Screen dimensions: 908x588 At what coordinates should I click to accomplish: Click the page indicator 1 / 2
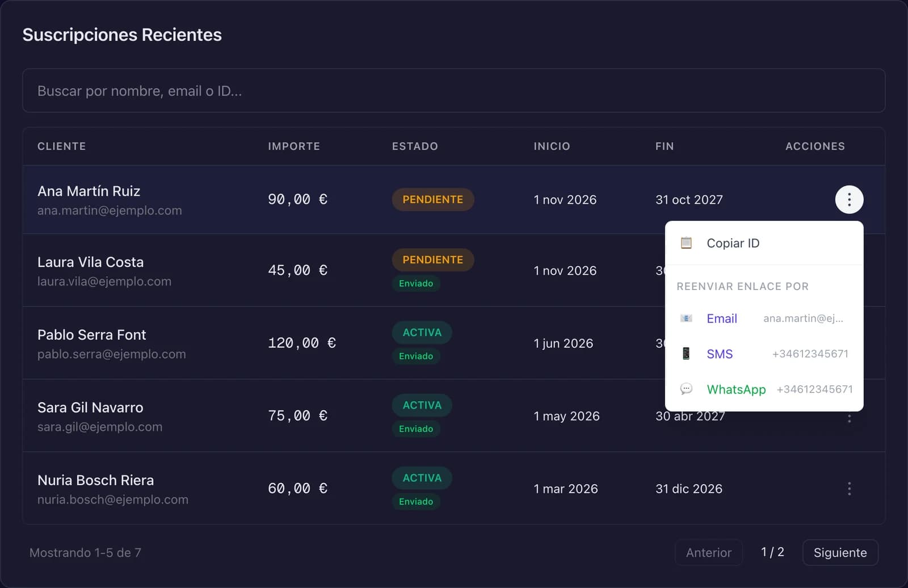(x=772, y=552)
